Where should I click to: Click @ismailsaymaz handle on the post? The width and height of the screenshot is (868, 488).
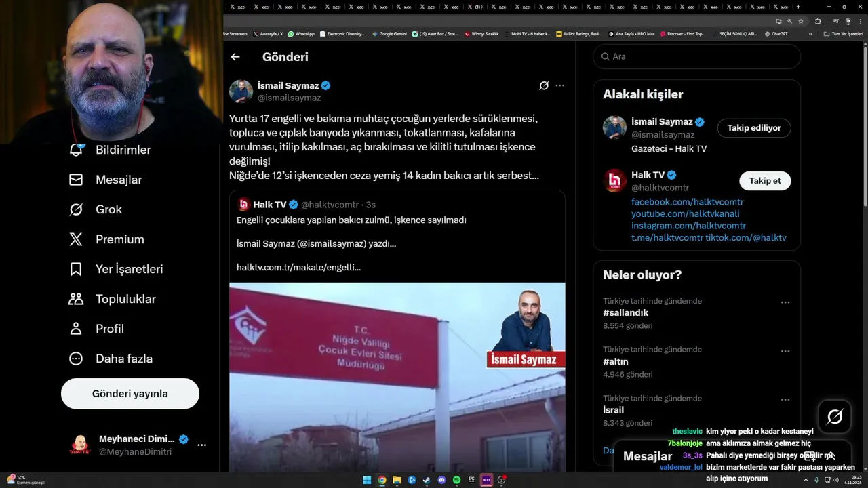tap(290, 98)
